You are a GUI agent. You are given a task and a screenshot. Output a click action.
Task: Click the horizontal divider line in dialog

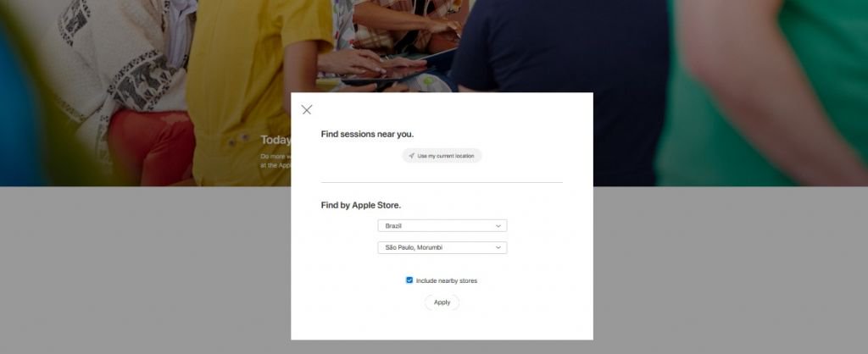pyautogui.click(x=442, y=182)
